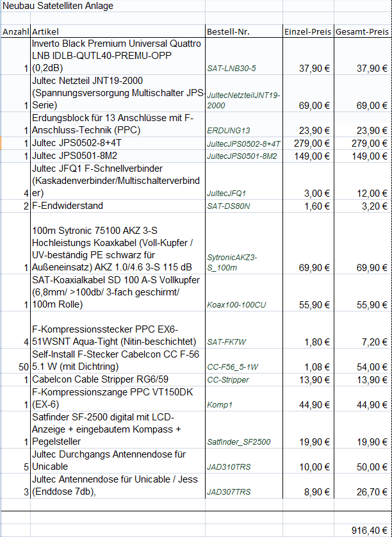Click the order number ERDUNG13
392x537 pixels.
pos(228,131)
